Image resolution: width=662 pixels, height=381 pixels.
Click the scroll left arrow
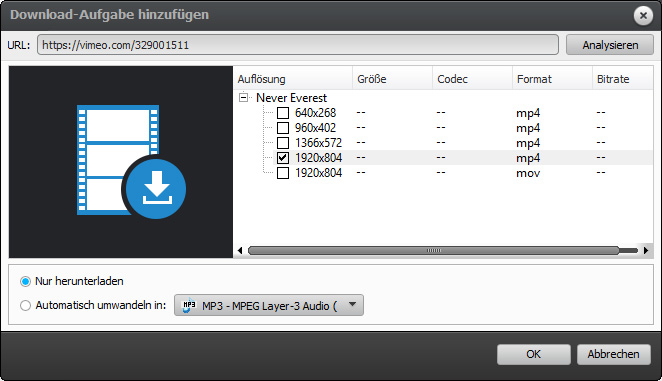pos(240,250)
